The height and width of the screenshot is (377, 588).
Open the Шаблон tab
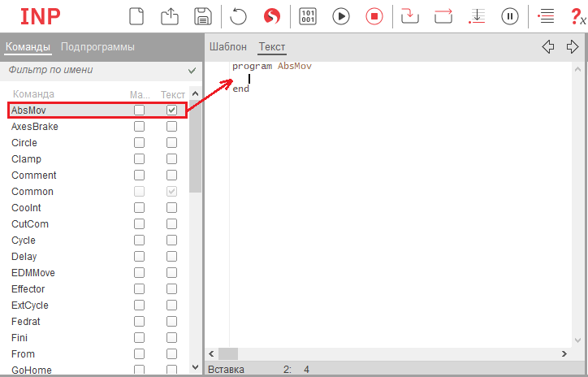(x=228, y=47)
